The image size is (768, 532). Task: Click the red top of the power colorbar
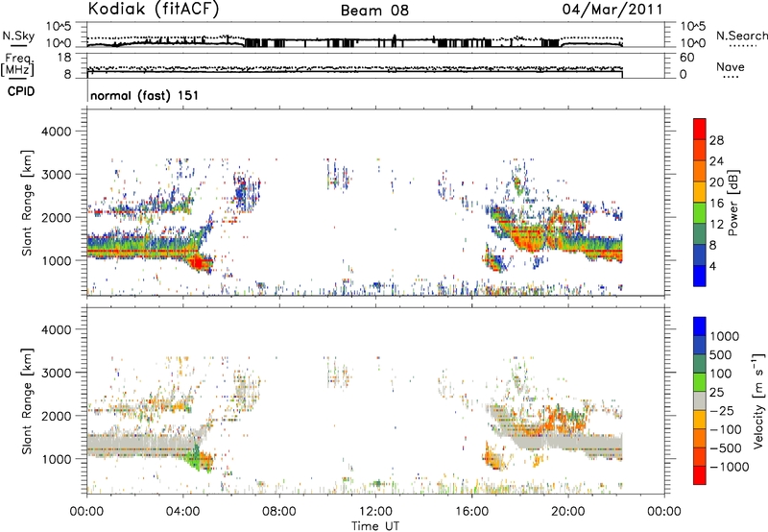(x=700, y=129)
